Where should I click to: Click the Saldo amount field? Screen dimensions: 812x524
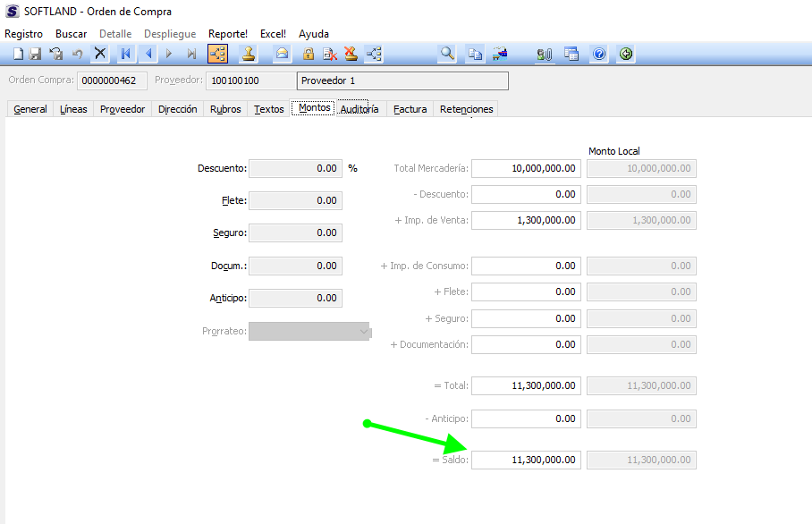pos(526,460)
